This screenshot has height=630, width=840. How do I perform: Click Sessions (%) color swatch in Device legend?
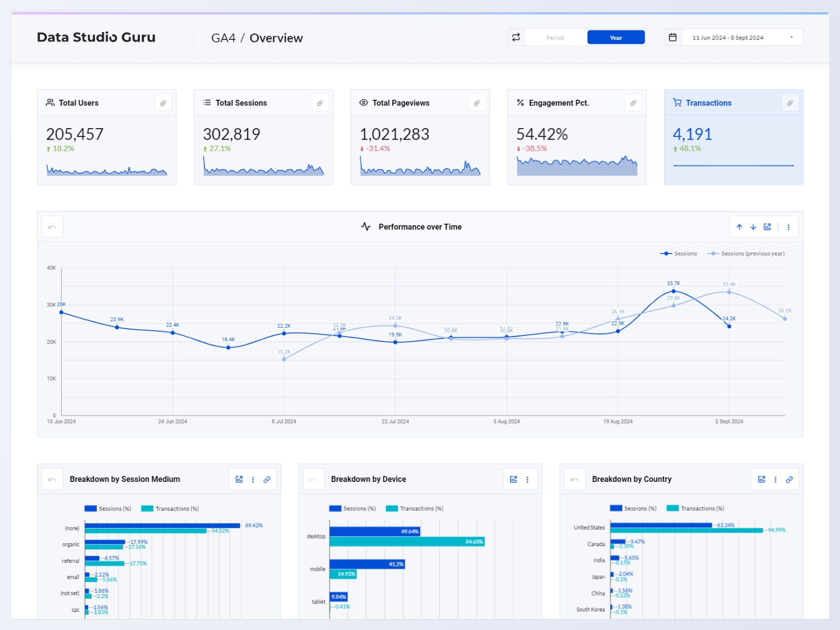click(335, 509)
